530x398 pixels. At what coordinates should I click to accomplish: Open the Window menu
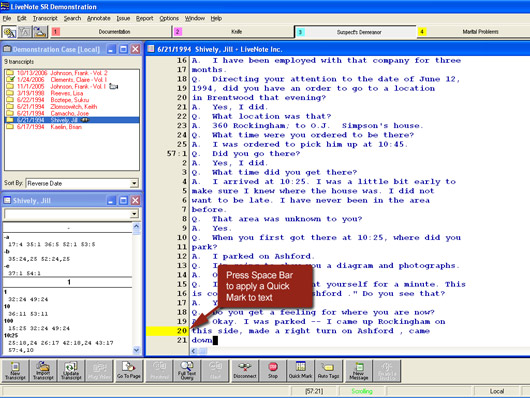(x=195, y=18)
